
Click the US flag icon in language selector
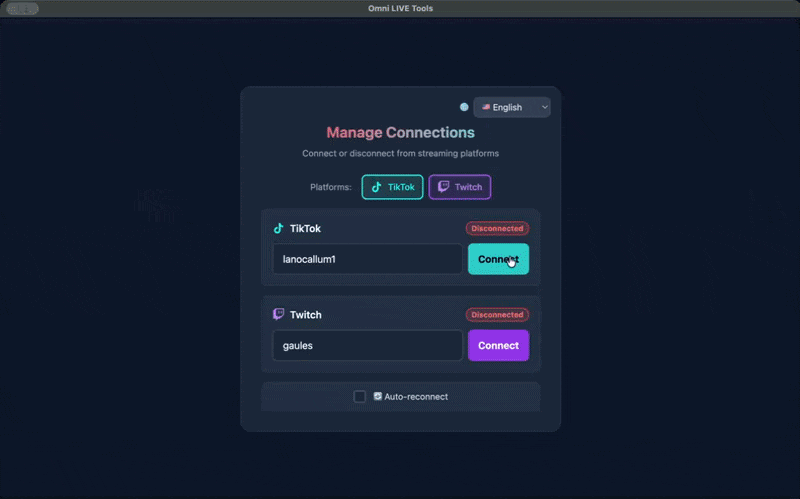(x=486, y=107)
